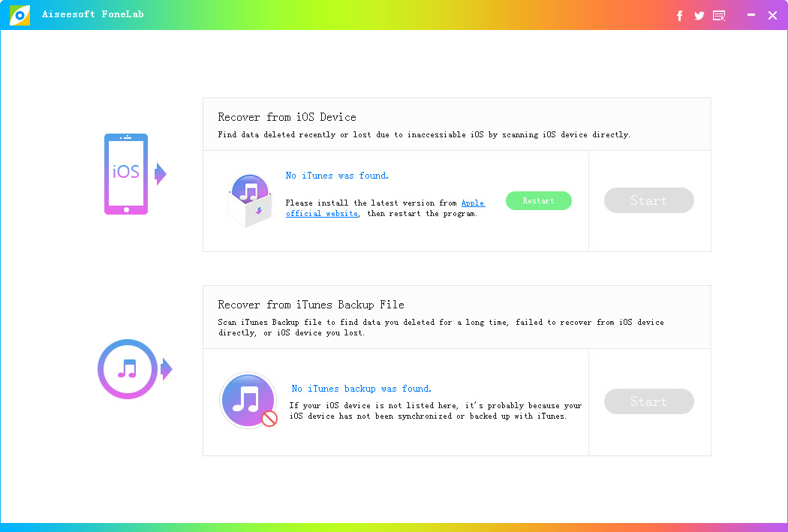Click the iTunes not-found music note icon
Viewport: 788px width, 532px height.
pos(248,401)
